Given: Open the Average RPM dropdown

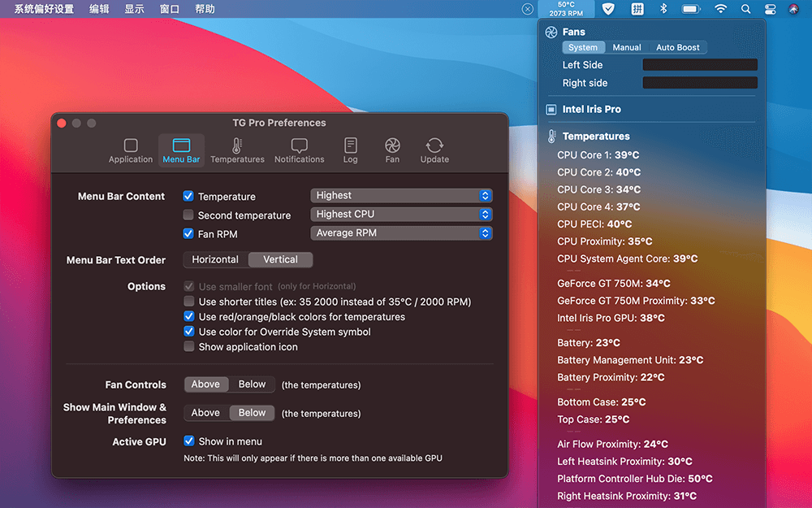Looking at the screenshot, I should pos(401,232).
